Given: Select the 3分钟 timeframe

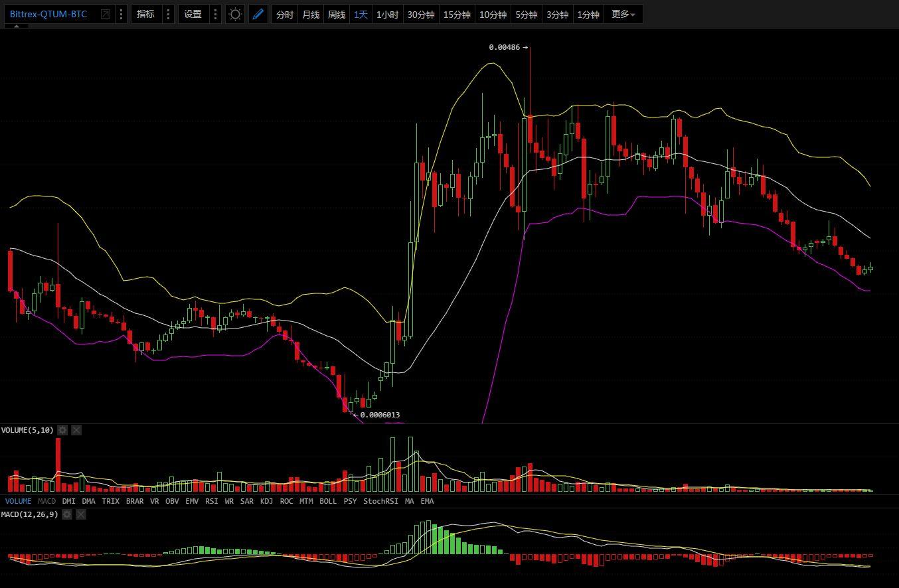Looking at the screenshot, I should (558, 14).
